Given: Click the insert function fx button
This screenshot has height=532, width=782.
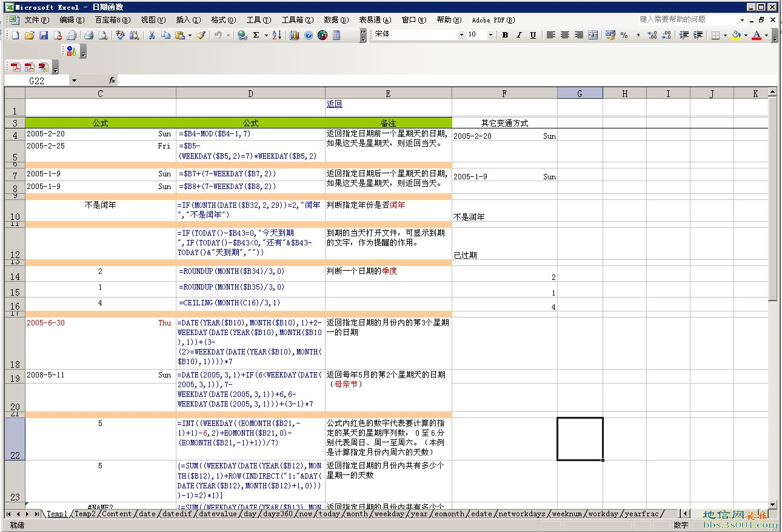Looking at the screenshot, I should coord(112,81).
